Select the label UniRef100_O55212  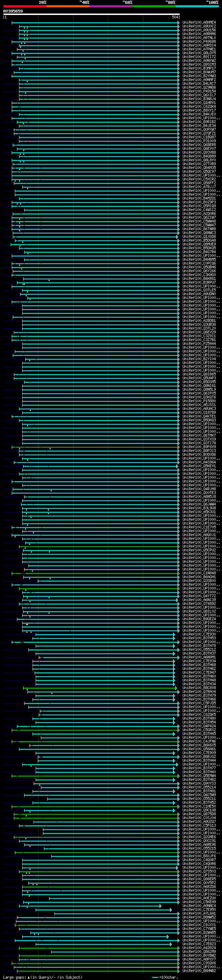[199, 650]
